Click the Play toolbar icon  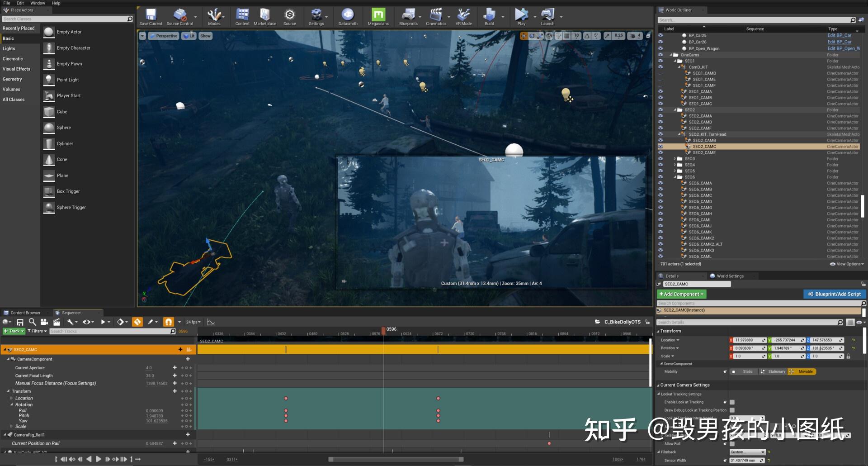[521, 17]
